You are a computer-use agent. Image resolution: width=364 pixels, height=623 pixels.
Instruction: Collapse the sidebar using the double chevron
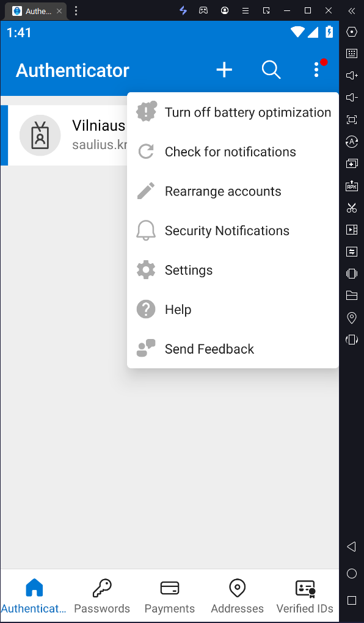coord(351,10)
